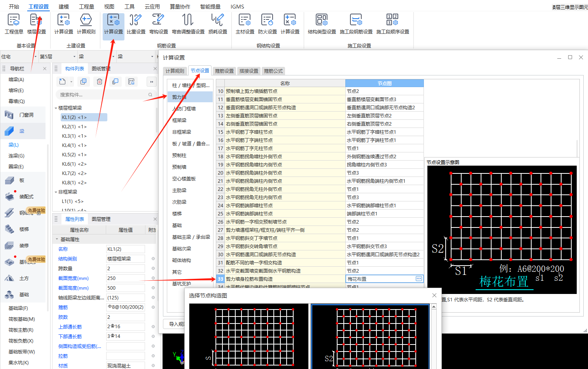Viewport: 588px width, 369px height.
Task: Open the 建模 menu tab
Action: click(x=64, y=7)
